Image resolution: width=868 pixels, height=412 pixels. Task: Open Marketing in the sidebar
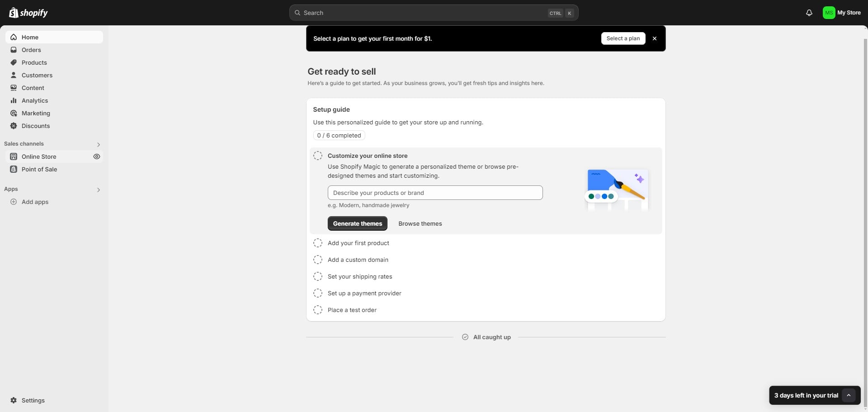coord(36,113)
